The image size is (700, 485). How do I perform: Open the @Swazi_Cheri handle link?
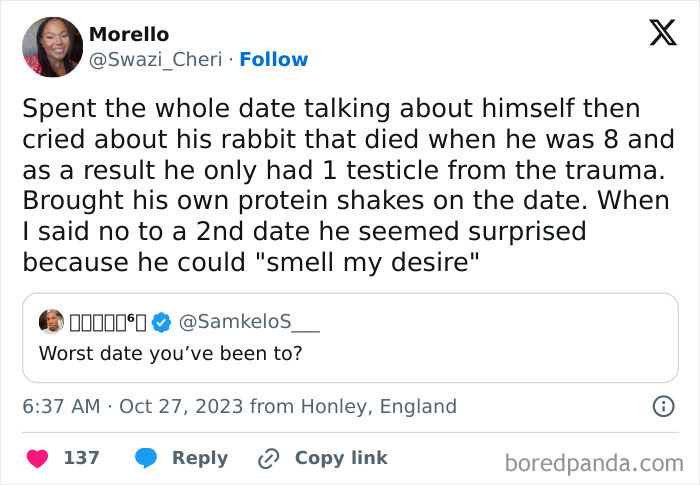155,60
